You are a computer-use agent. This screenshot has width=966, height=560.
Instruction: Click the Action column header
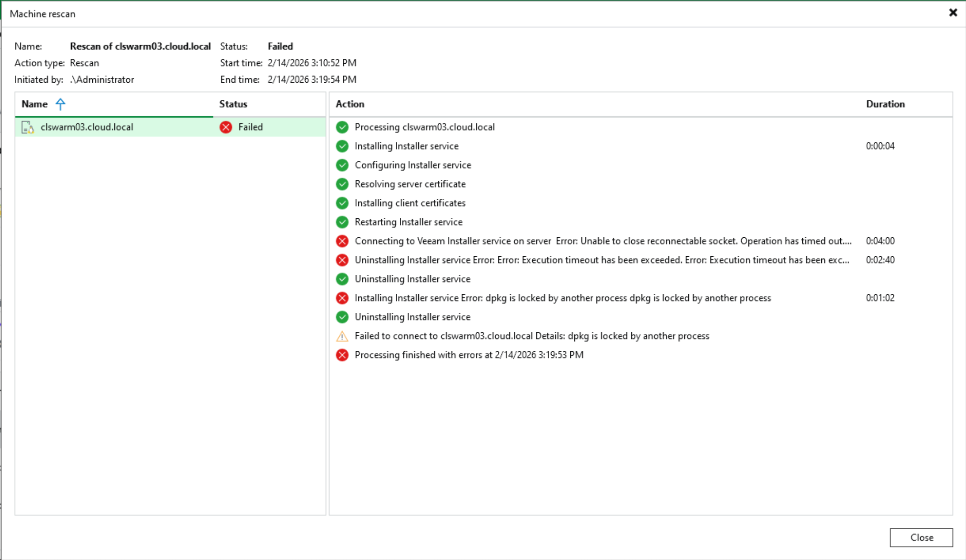pos(350,104)
